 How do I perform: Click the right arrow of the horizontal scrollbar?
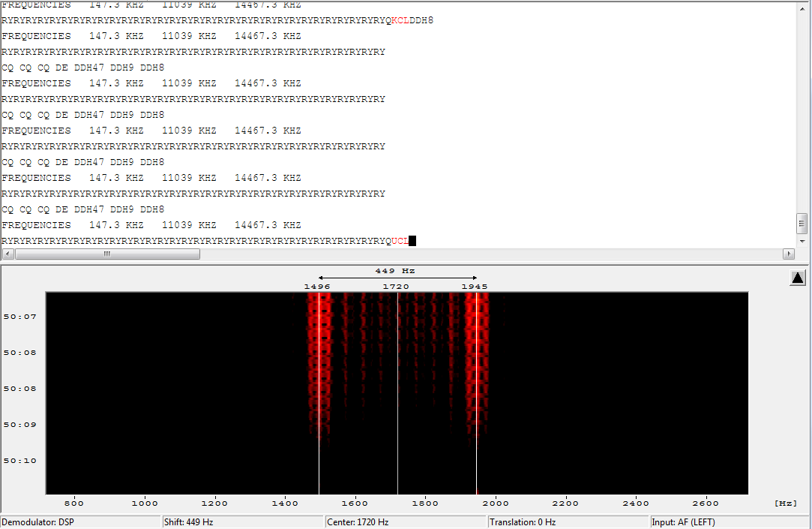[x=788, y=254]
